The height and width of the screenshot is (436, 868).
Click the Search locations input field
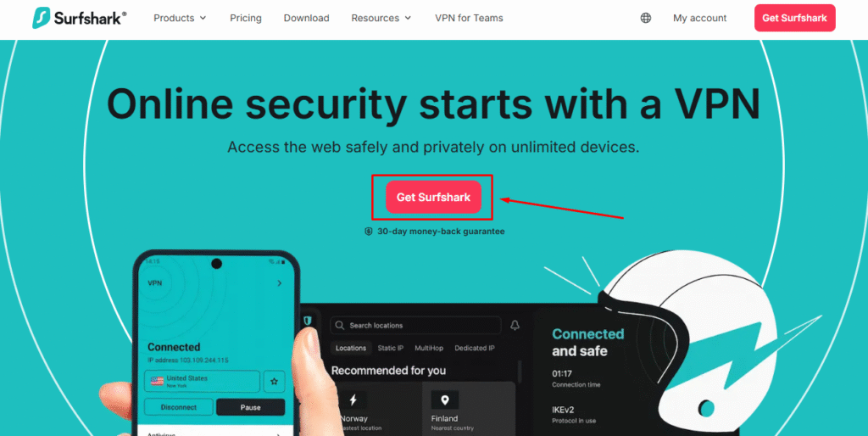pyautogui.click(x=415, y=325)
